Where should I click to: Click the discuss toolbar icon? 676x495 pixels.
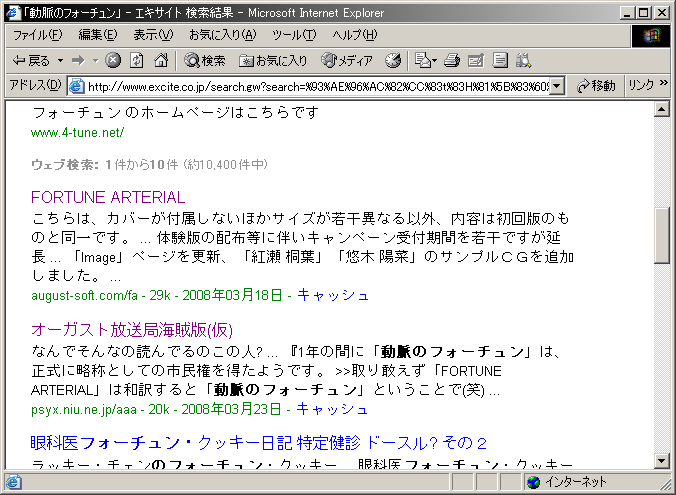(500, 60)
